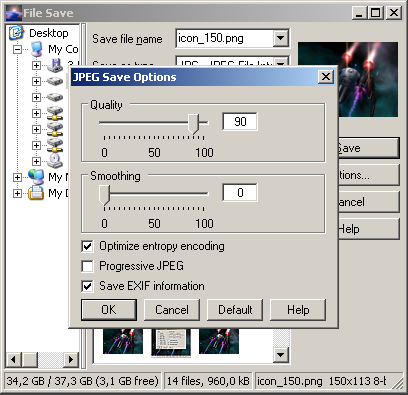Uncheck Save EXIF information
408x395 pixels.
[87, 286]
